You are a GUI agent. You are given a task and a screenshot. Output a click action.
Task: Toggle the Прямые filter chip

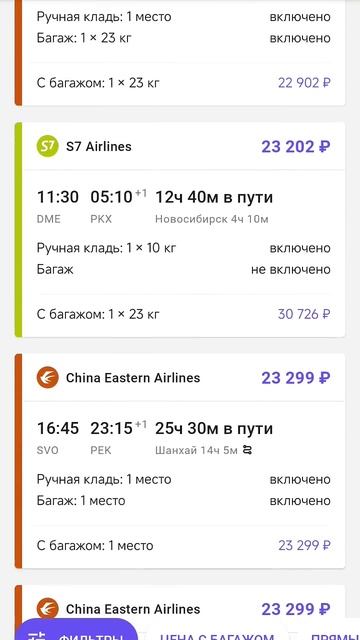click(335, 637)
